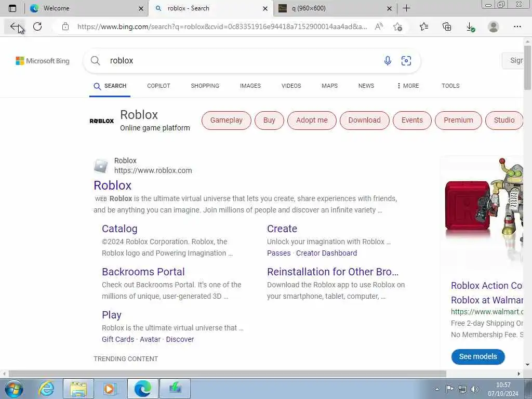532x399 pixels.
Task: Open the Roblox main result title
Action: (112, 185)
